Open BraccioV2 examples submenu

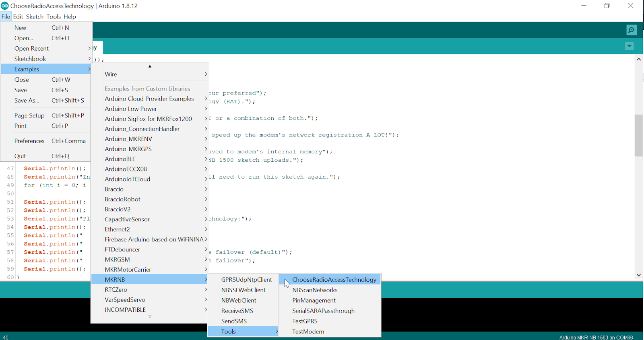pyautogui.click(x=150, y=209)
